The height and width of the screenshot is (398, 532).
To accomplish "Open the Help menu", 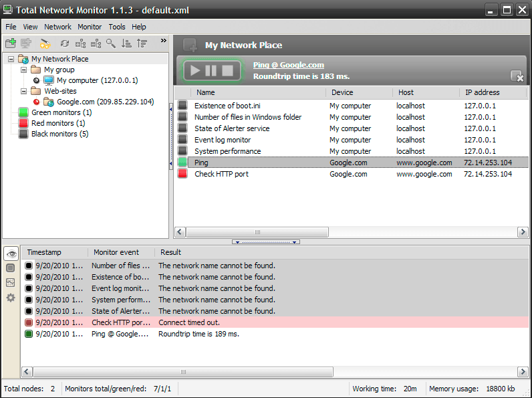I will (139, 27).
